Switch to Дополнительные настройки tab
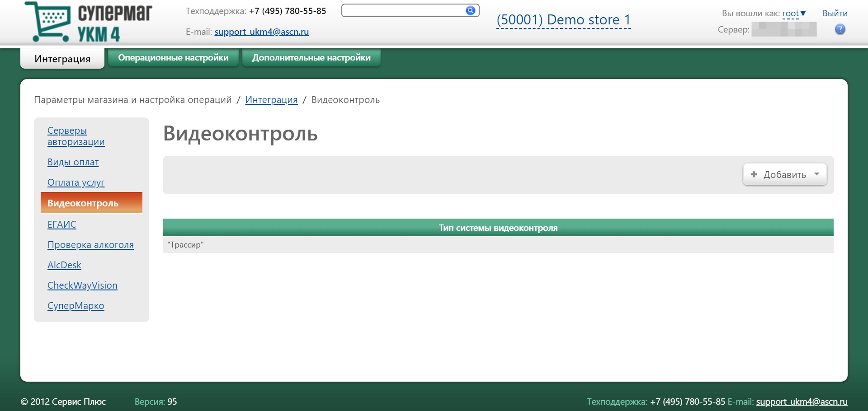The height and width of the screenshot is (411, 868). (311, 58)
